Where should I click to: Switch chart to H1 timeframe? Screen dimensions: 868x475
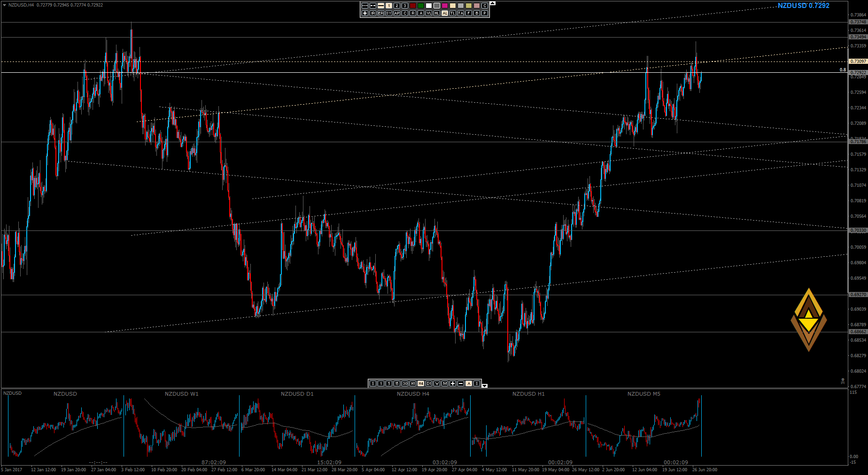click(413, 383)
